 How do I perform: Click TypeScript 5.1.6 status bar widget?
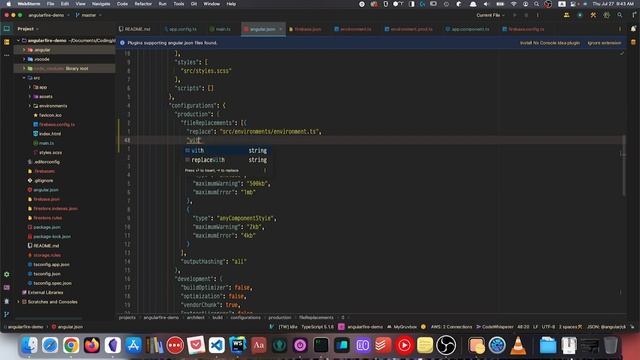click(317, 327)
